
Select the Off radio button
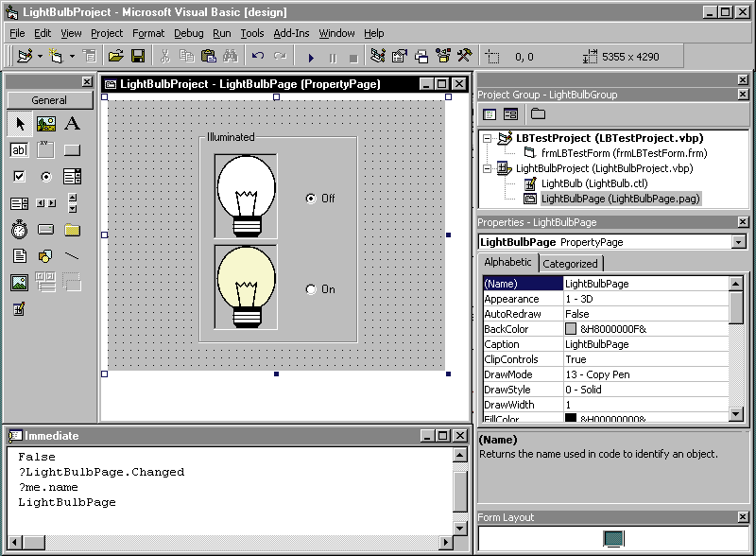311,199
